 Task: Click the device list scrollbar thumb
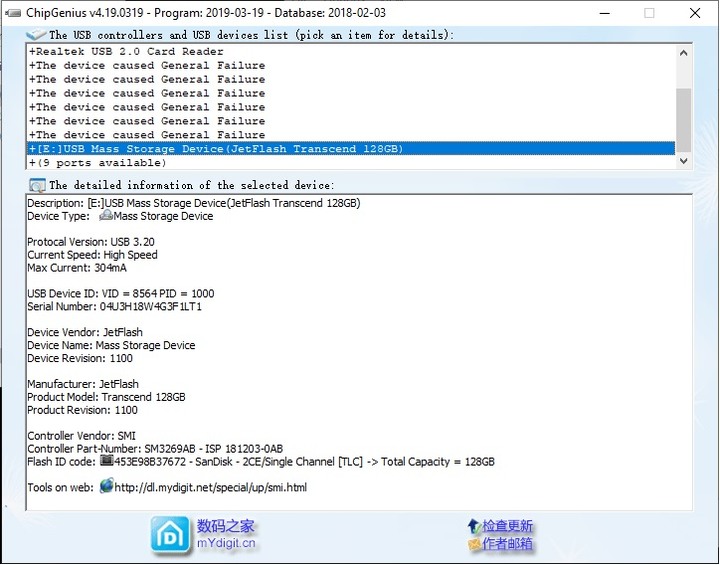coord(683,120)
